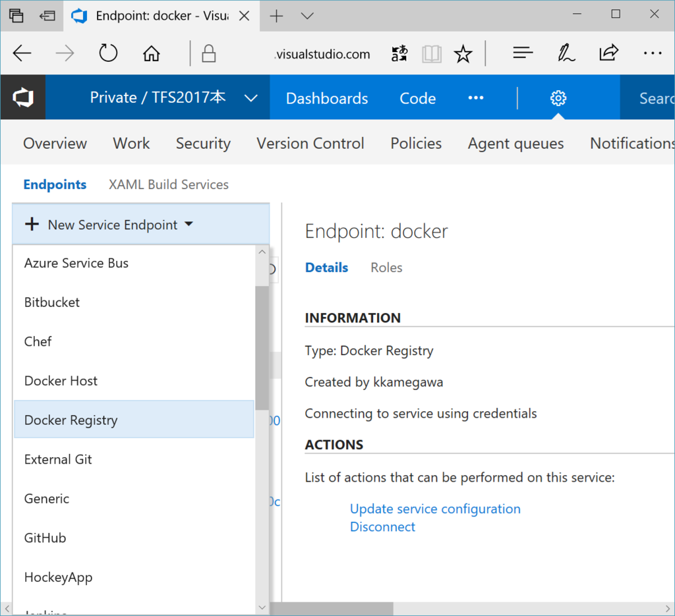This screenshot has width=675, height=616.
Task: Open the more hubs ellipsis next to Code
Action: (476, 98)
